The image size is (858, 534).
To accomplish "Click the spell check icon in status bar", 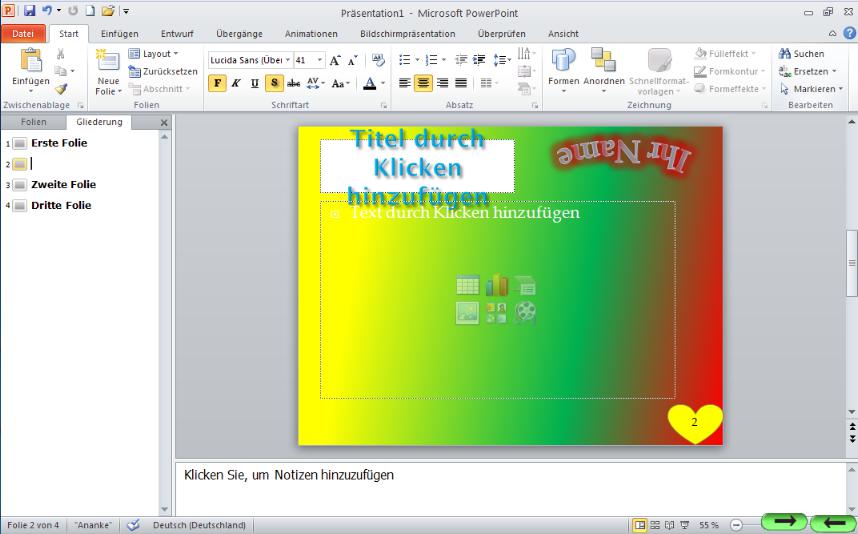I will [x=133, y=525].
